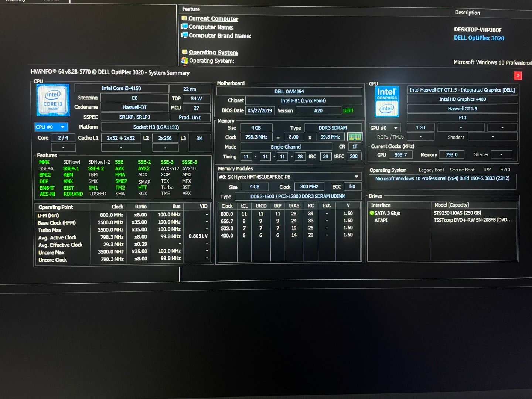Click the Turbo Max operating point row
Image resolution: width=532 pixels, height=399 pixels.
pyautogui.click(x=124, y=230)
